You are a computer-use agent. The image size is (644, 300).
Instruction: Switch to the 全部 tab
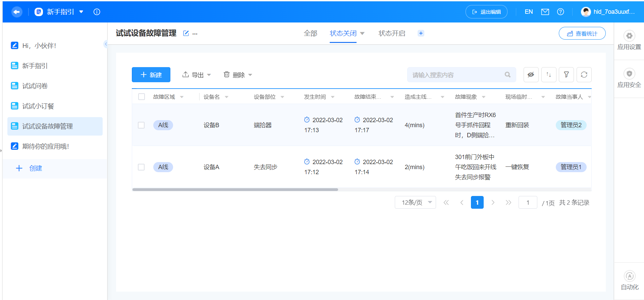311,33
